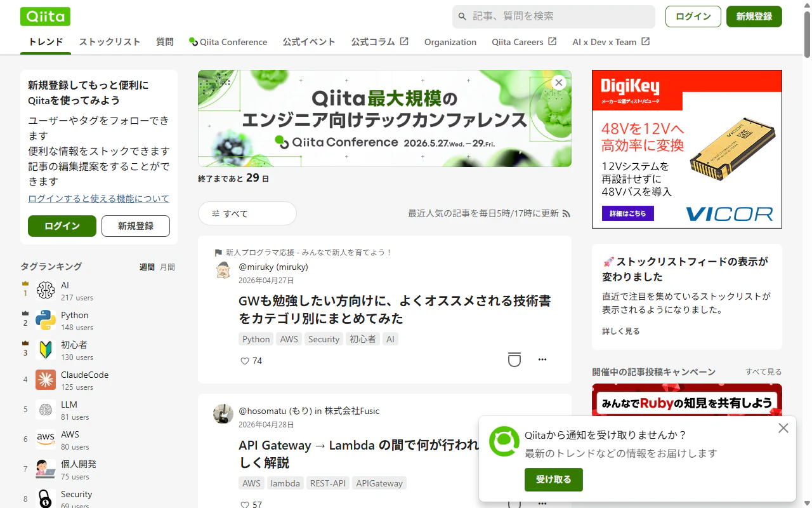Open API Gateway → Lambda article title
The image size is (812, 508).
[x=358, y=453]
